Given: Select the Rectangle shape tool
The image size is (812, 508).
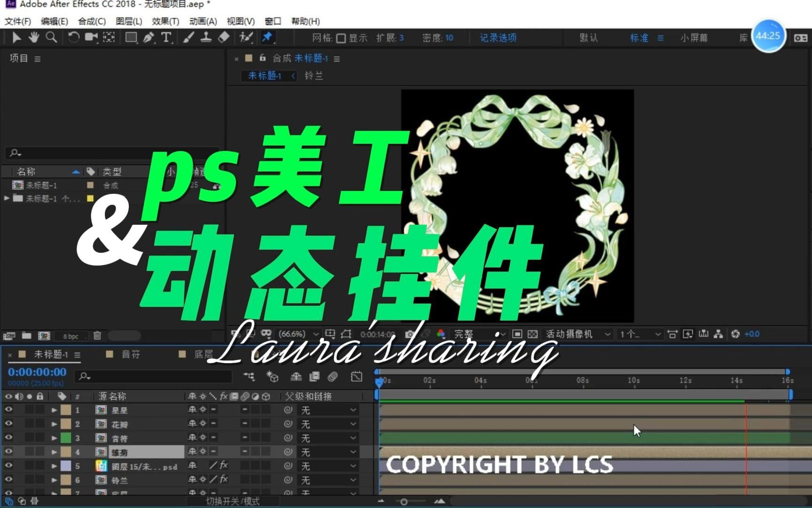Looking at the screenshot, I should tap(131, 38).
